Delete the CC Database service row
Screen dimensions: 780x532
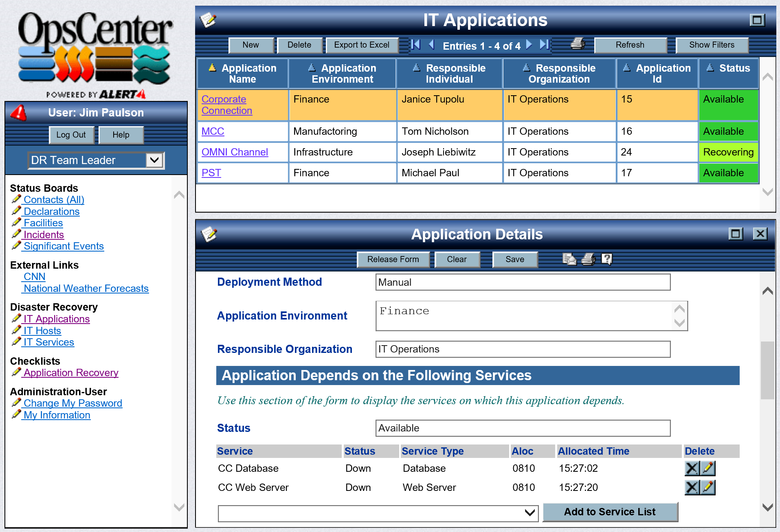pos(692,469)
